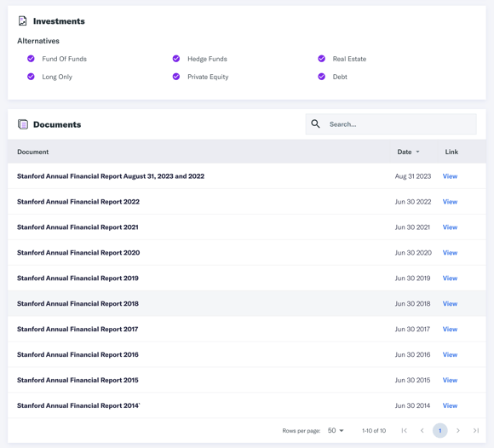Toggle the Private Equity checkmark

[176, 77]
